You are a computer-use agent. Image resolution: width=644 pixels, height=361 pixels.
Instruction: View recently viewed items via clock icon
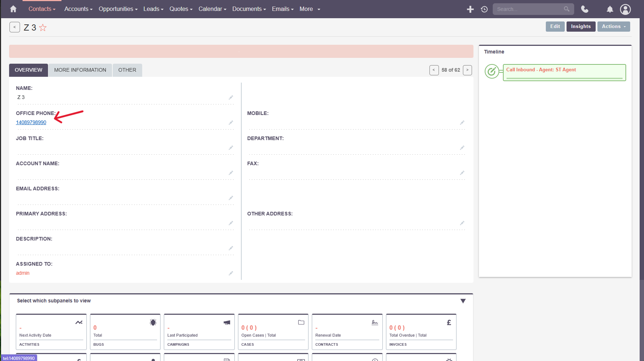484,9
